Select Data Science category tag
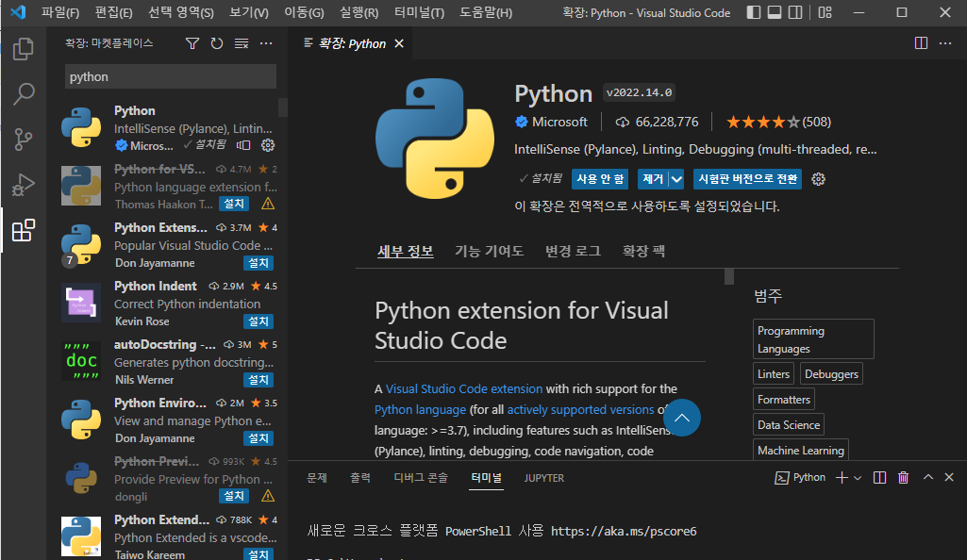Image resolution: width=967 pixels, height=560 pixels. 788,425
